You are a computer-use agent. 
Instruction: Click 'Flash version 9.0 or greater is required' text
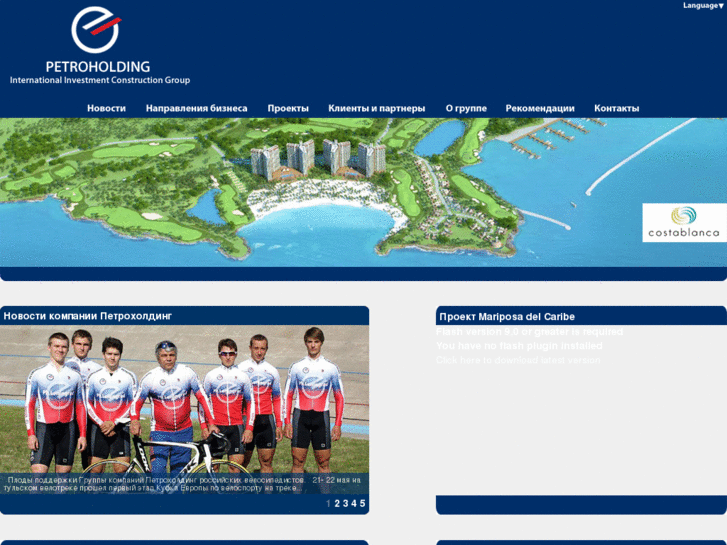(529, 332)
